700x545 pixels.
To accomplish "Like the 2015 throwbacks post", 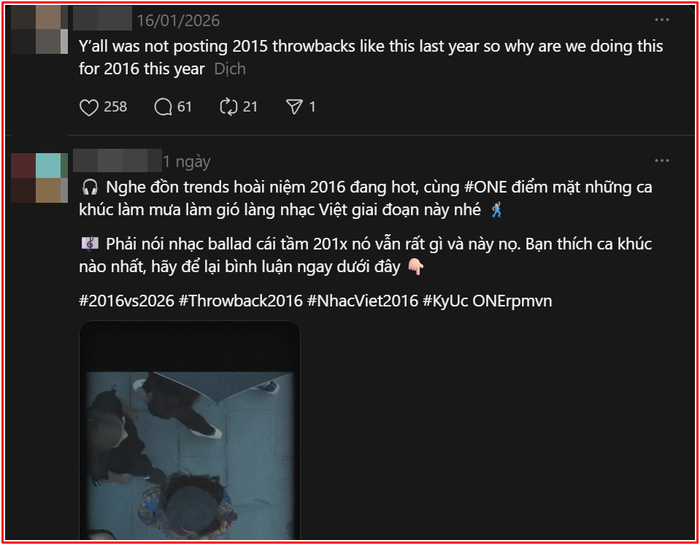I will [x=89, y=106].
